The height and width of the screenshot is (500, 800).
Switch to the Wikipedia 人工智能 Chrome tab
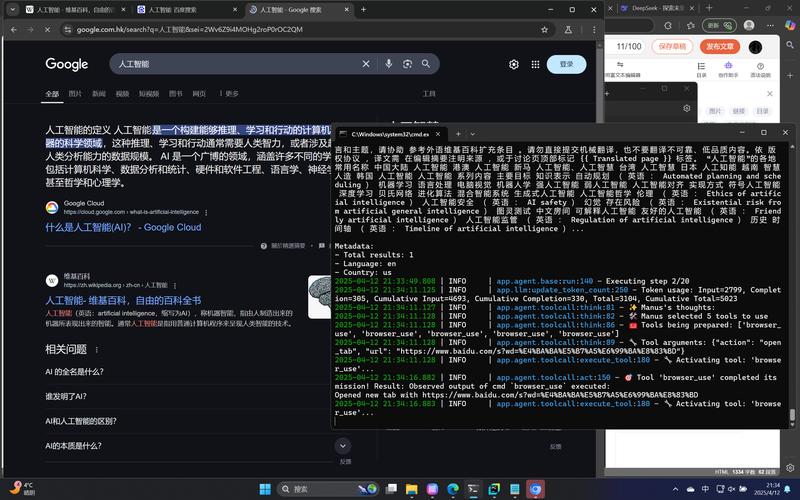(74, 9)
